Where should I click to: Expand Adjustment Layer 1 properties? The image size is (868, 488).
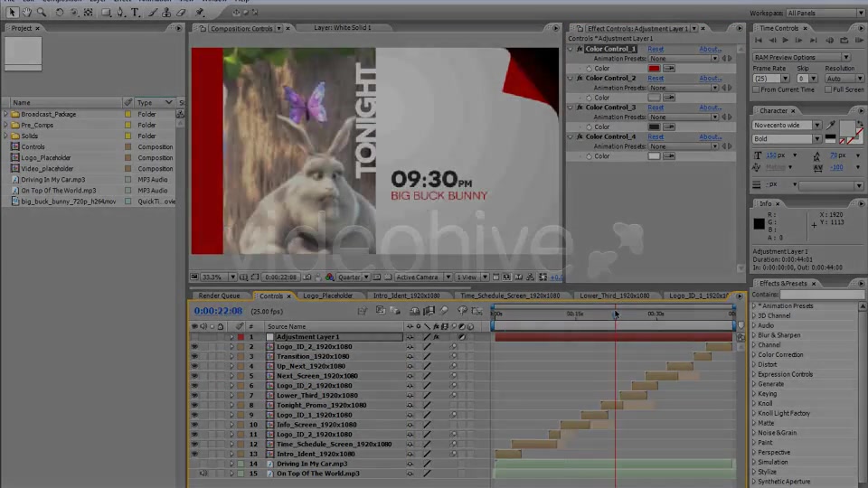(x=231, y=337)
